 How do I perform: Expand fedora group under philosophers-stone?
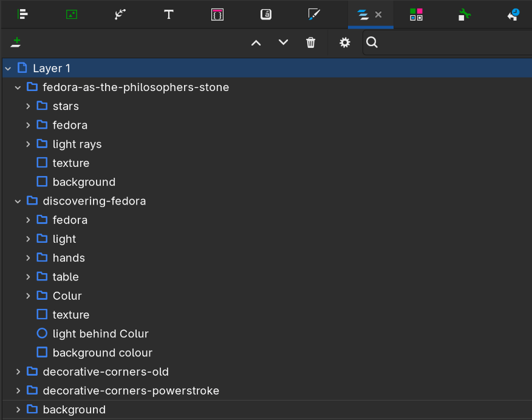click(28, 126)
